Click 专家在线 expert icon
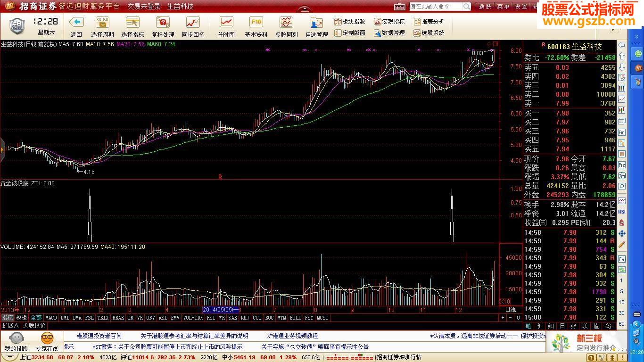 point(47,342)
